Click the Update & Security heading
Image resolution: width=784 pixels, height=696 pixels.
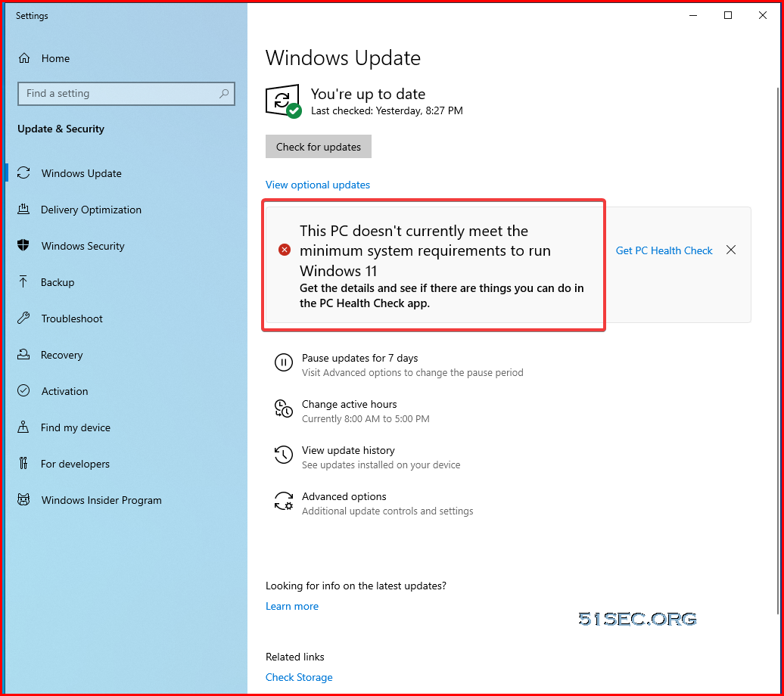tap(61, 129)
